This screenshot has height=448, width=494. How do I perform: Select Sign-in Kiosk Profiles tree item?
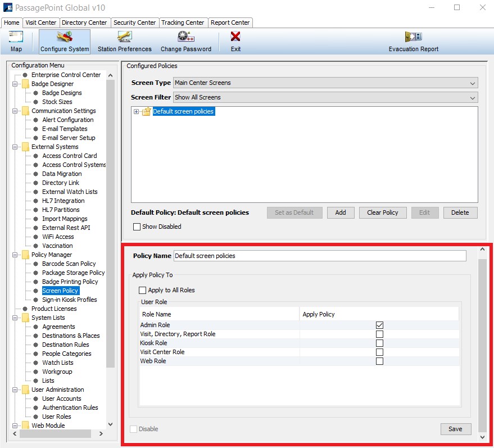click(70, 300)
